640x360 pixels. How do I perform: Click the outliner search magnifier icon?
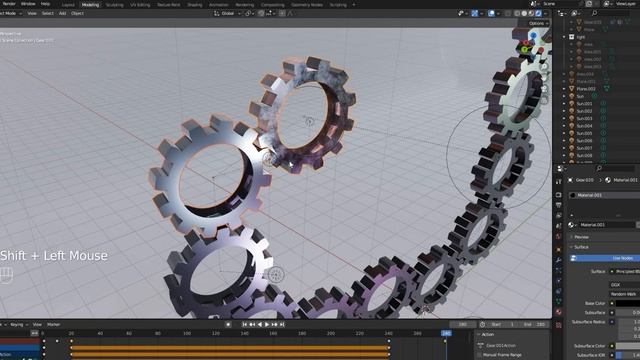pyautogui.click(x=595, y=13)
